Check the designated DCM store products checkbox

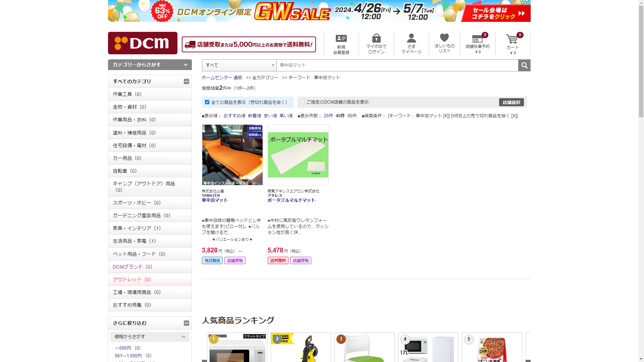point(303,102)
